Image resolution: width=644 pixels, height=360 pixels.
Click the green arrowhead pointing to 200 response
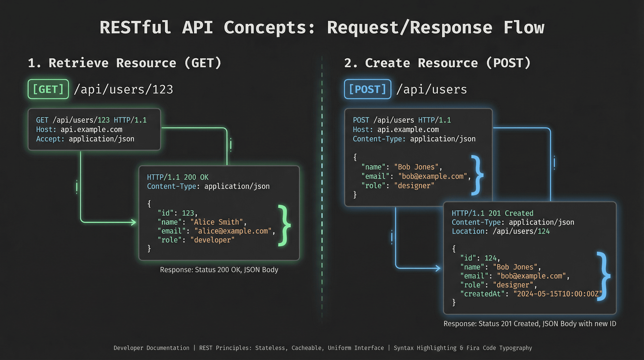click(x=134, y=222)
